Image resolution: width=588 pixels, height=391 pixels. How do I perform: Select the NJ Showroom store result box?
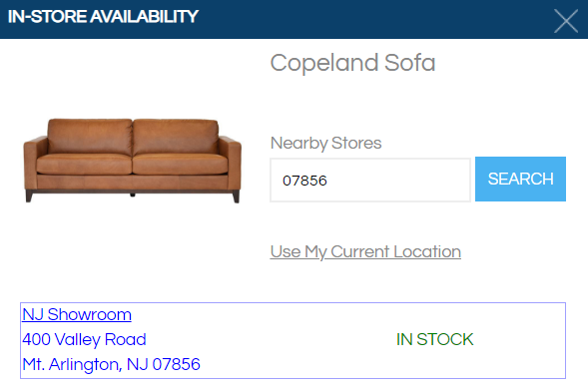(x=293, y=340)
